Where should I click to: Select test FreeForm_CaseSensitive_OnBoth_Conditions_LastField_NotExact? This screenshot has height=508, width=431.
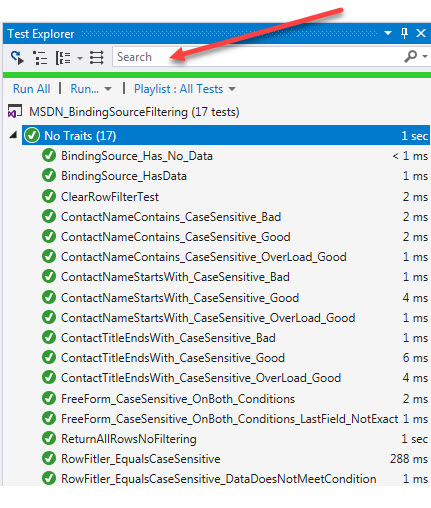pos(230,419)
